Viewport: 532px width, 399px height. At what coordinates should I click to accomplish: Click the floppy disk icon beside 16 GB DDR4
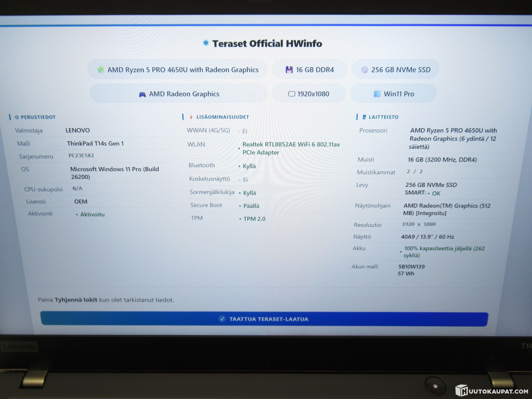(289, 70)
